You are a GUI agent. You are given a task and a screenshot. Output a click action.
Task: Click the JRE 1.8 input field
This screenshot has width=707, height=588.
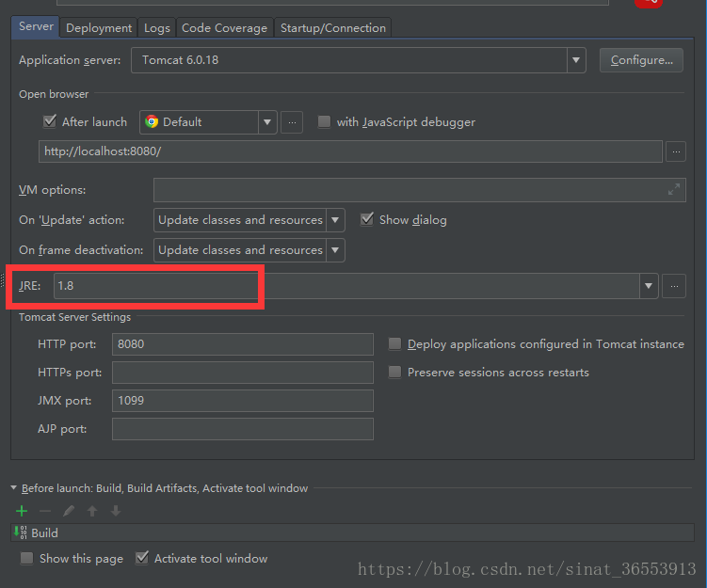click(346, 286)
